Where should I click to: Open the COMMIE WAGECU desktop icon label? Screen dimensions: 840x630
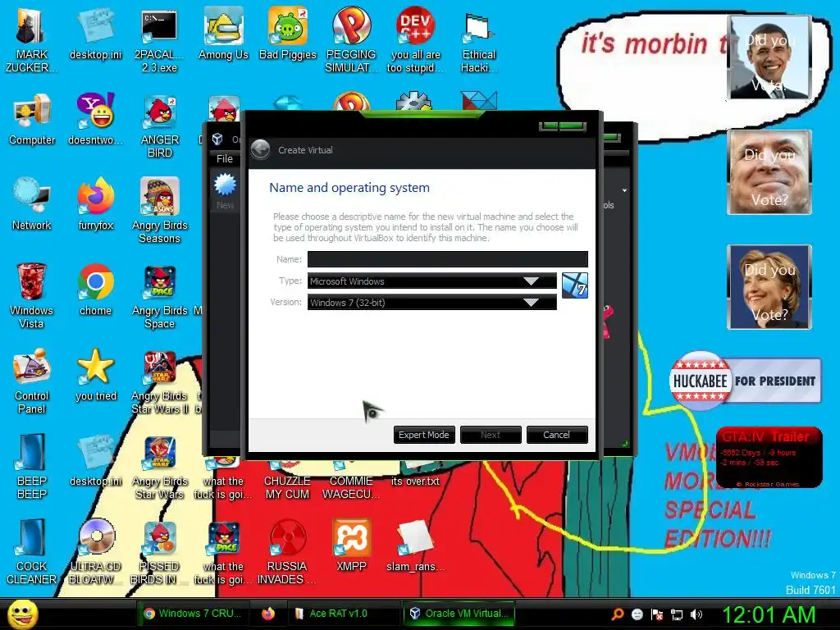(x=351, y=487)
